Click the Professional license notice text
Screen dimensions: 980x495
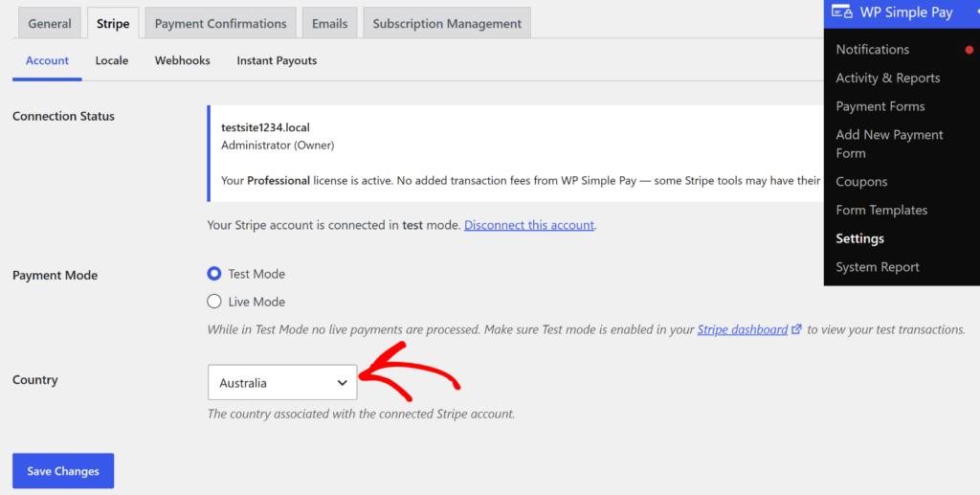(520, 181)
